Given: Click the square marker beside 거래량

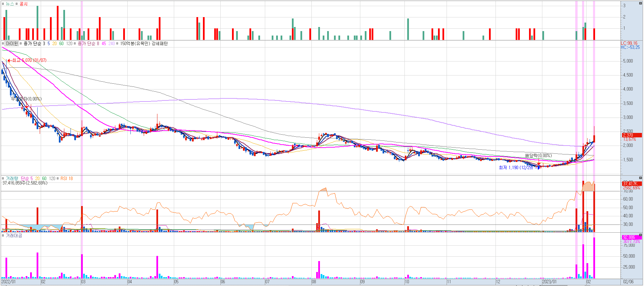Looking at the screenshot, I should click(x=3, y=178).
